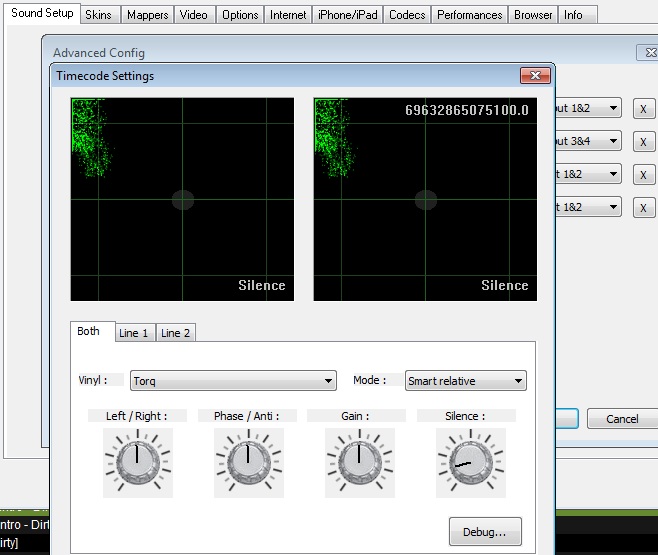Click the right timecode signal scope display
The height and width of the screenshot is (555, 658).
pos(425,199)
